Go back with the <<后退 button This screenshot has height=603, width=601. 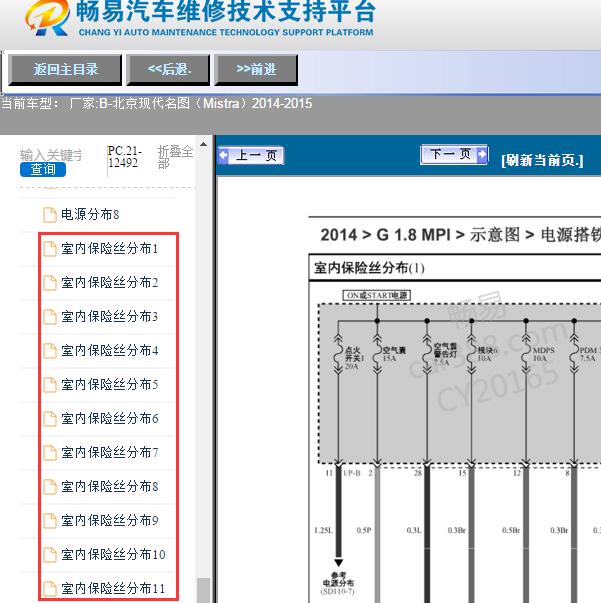pyautogui.click(x=168, y=70)
